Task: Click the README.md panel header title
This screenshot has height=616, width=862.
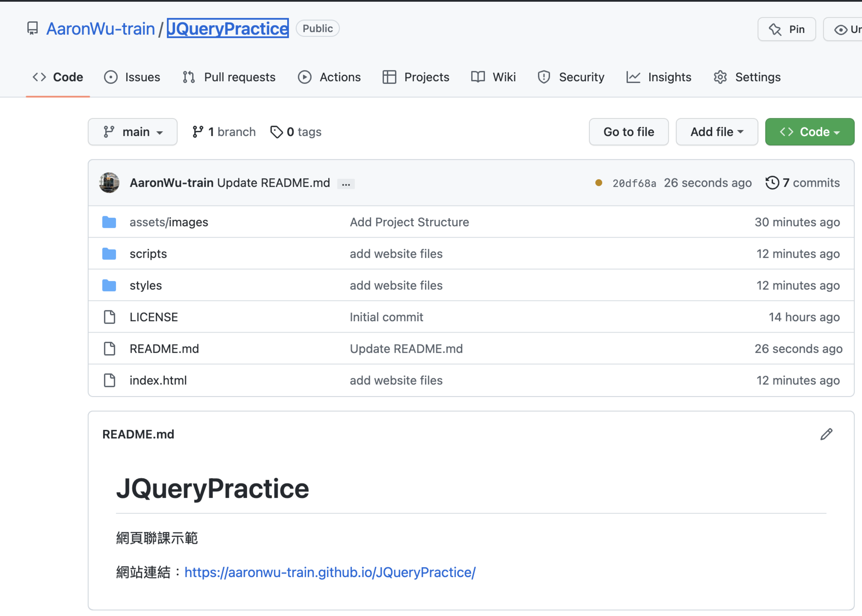Action: point(138,434)
